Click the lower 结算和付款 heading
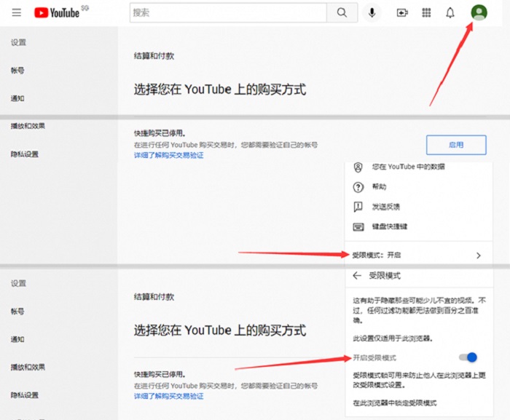Screen dimensions: 510x420 coord(154,296)
